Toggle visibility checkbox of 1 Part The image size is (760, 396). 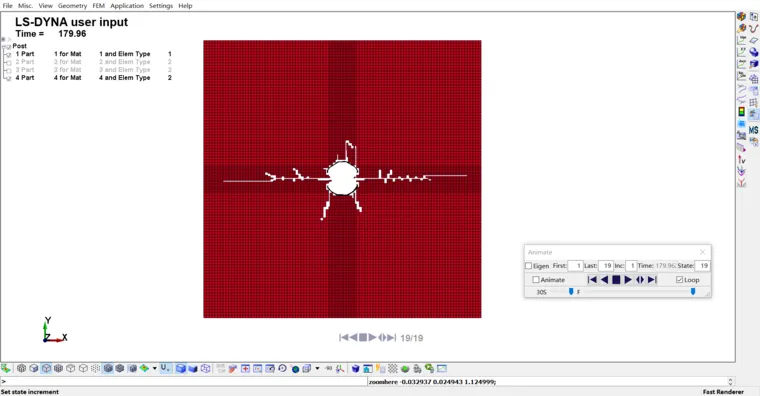9,54
